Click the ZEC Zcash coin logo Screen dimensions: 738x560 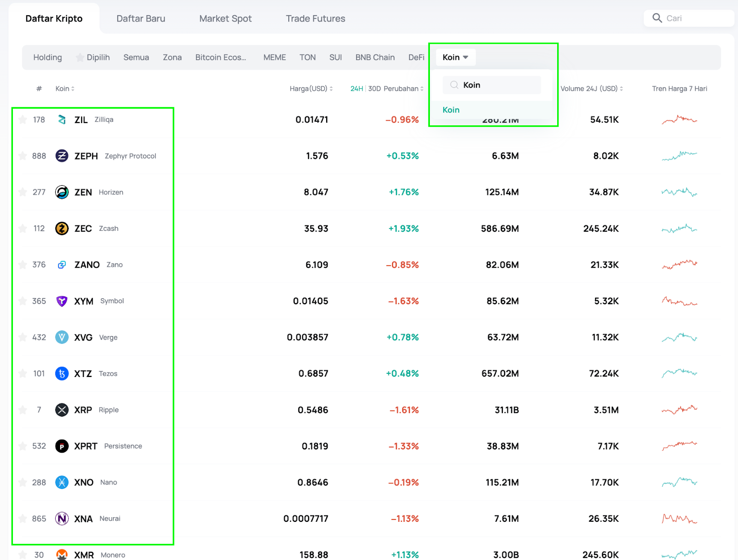(62, 229)
